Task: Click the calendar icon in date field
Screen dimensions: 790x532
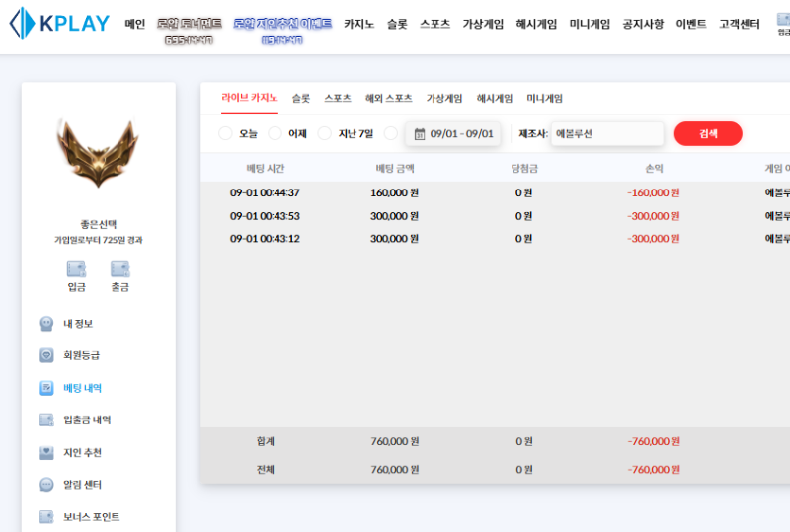Action: pos(419,134)
